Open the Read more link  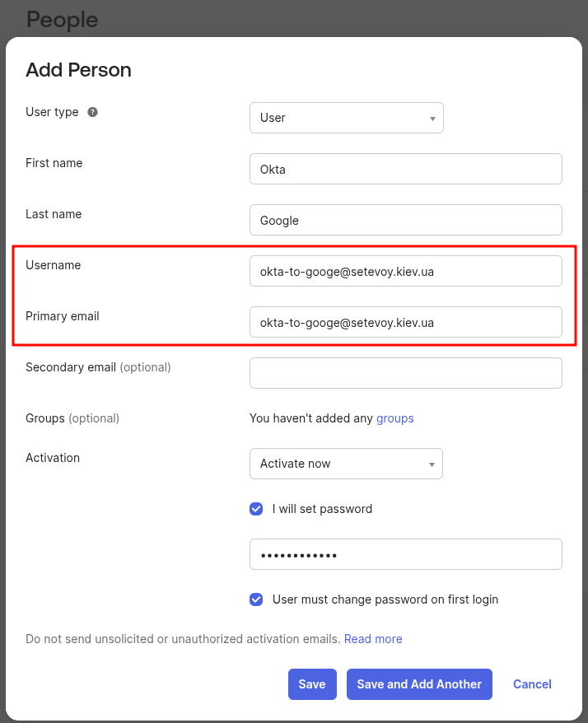(x=373, y=639)
